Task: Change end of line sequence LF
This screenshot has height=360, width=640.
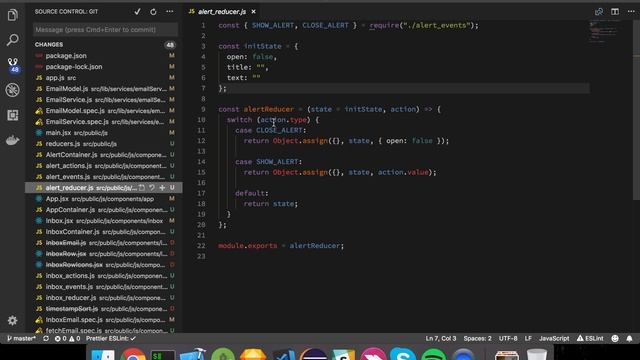Action: click(528, 338)
